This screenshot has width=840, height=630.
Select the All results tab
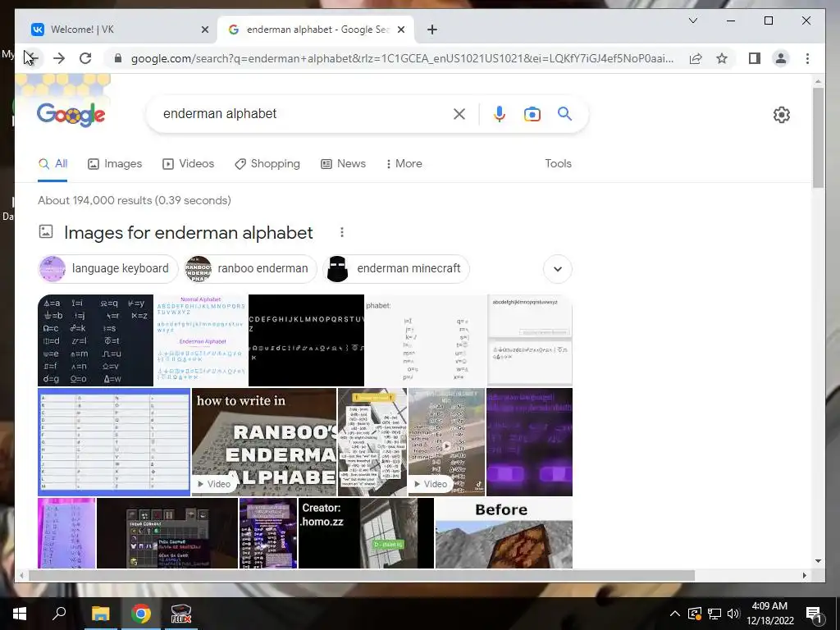tap(53, 164)
